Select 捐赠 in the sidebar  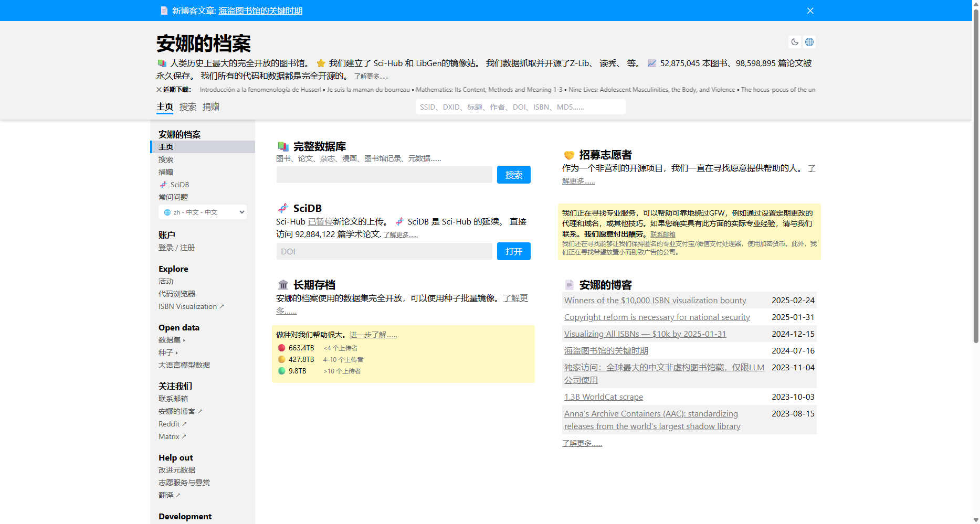click(x=166, y=172)
